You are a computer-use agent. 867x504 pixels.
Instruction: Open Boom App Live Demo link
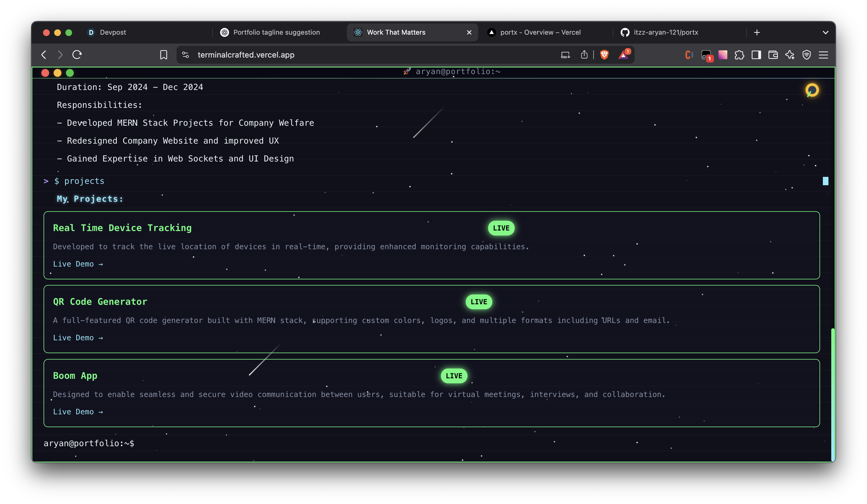coord(78,412)
